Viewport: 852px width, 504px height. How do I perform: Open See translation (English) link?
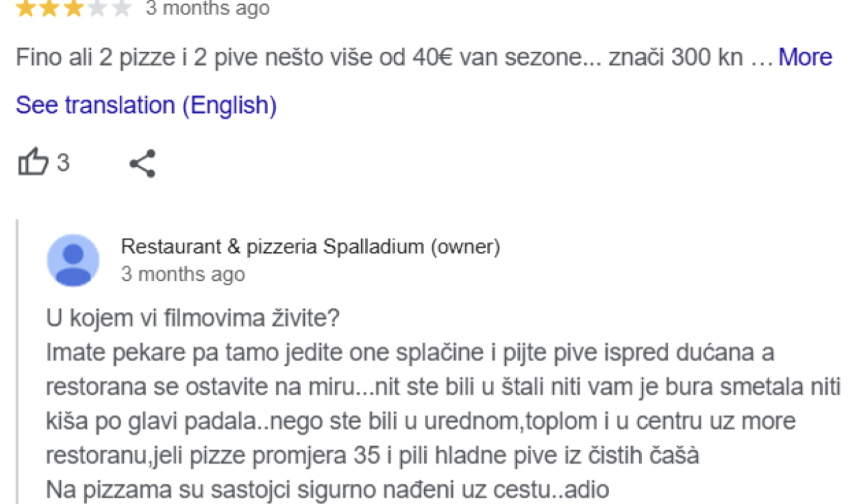(x=146, y=105)
